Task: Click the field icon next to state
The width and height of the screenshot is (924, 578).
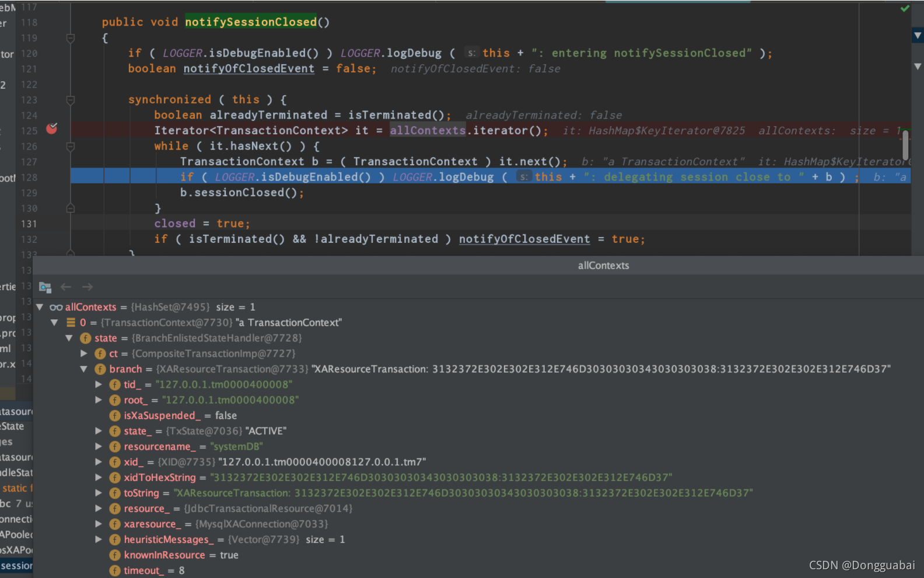Action: [x=86, y=338]
